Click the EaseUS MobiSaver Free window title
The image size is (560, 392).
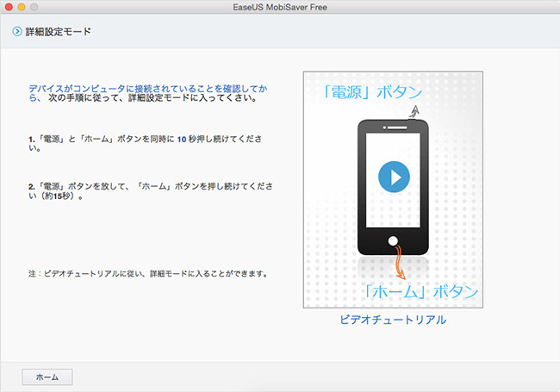pyautogui.click(x=280, y=7)
